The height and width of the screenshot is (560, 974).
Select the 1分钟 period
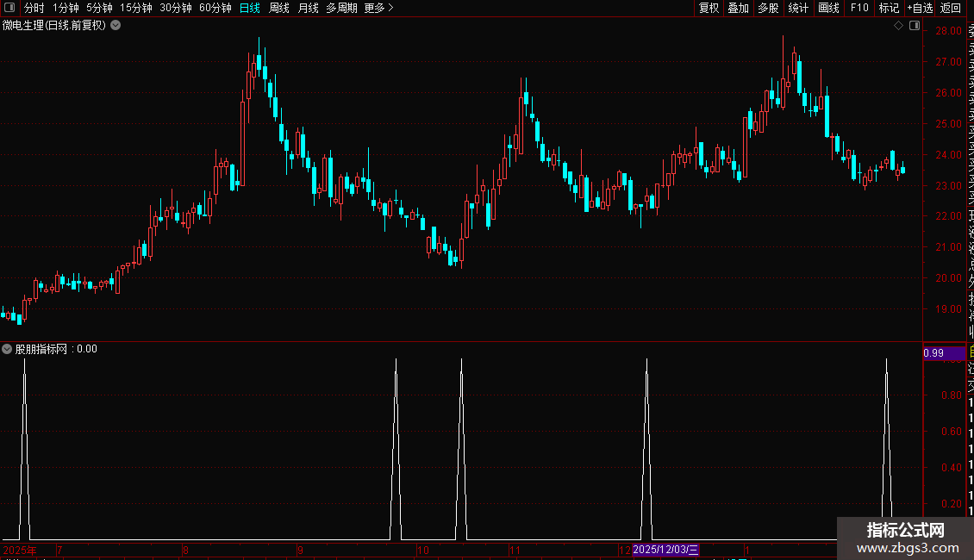tap(66, 8)
